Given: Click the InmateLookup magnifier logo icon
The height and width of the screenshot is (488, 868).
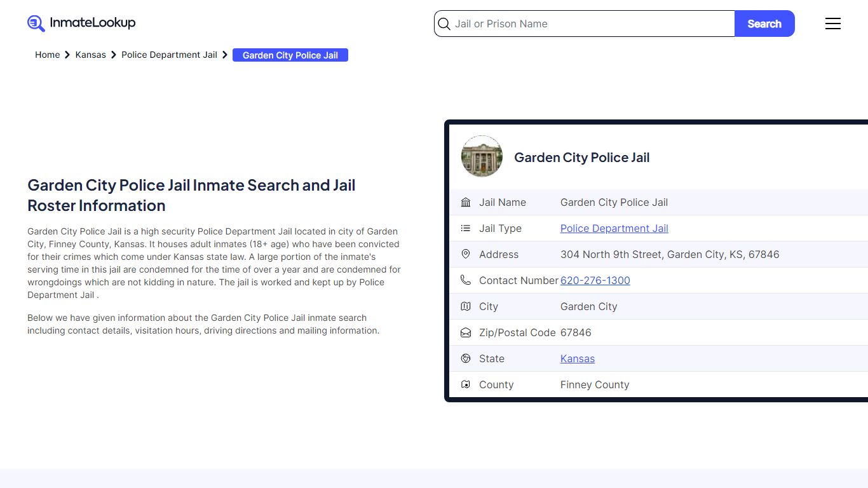Looking at the screenshot, I should pos(36,24).
